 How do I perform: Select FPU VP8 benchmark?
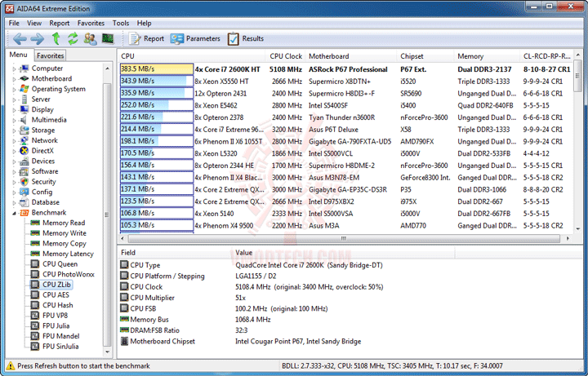[x=55, y=316]
